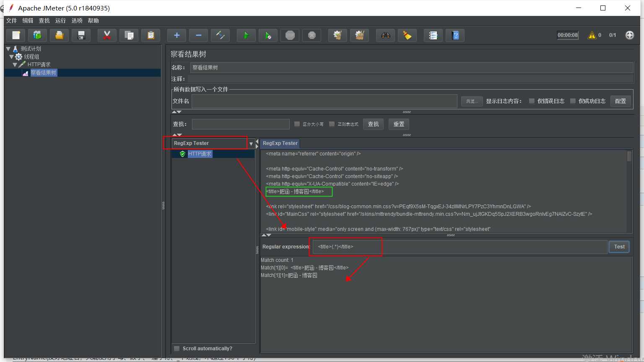Open the Templates toolbar icon
This screenshot has width=644, height=362.
(38, 36)
